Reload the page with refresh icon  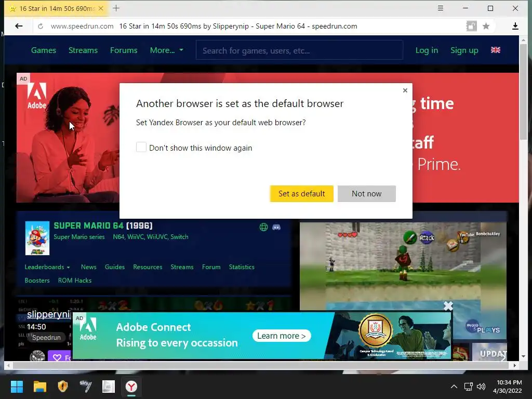click(41, 26)
